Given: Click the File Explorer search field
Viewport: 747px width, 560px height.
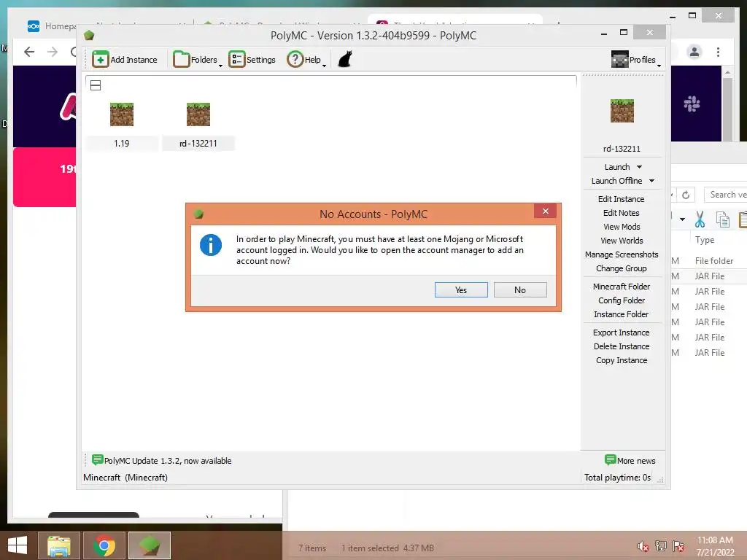Looking at the screenshot, I should click(x=726, y=194).
